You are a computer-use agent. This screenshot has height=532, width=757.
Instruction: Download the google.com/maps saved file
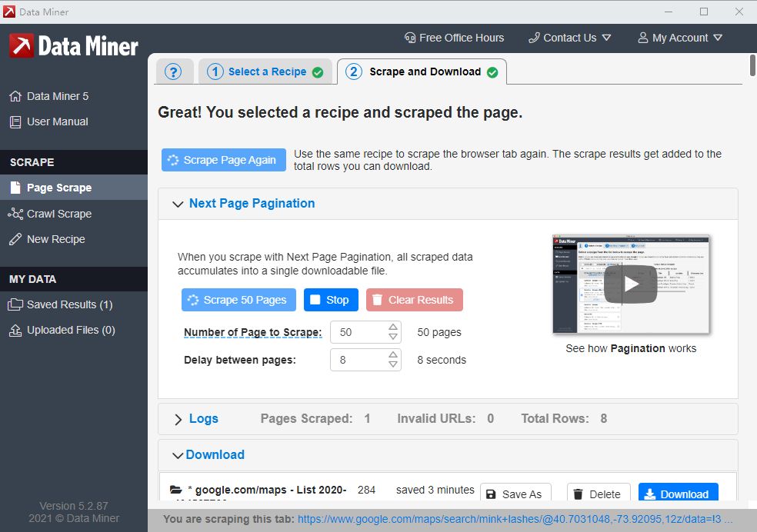point(679,493)
